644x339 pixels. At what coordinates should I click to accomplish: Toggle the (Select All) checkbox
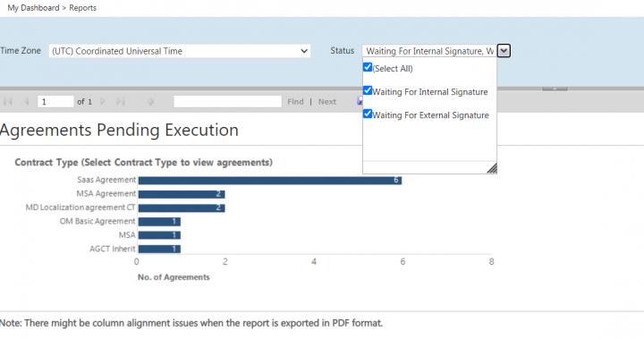click(368, 67)
